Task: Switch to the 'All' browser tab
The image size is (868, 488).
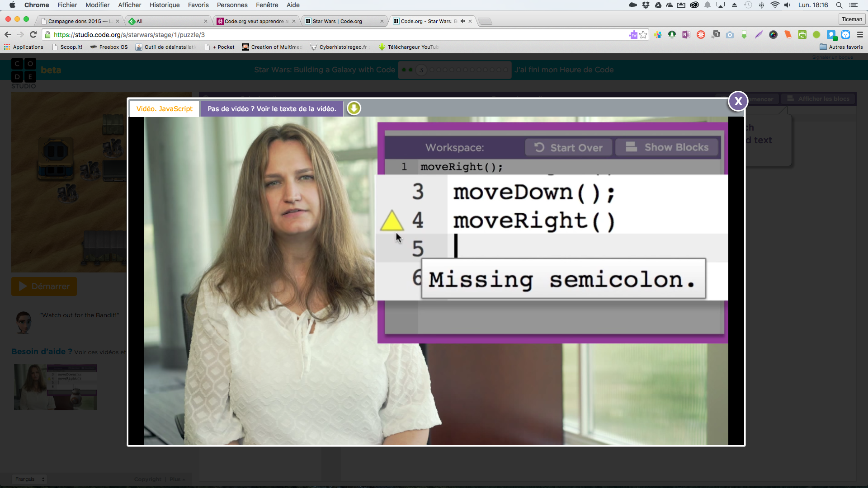Action: tap(167, 21)
